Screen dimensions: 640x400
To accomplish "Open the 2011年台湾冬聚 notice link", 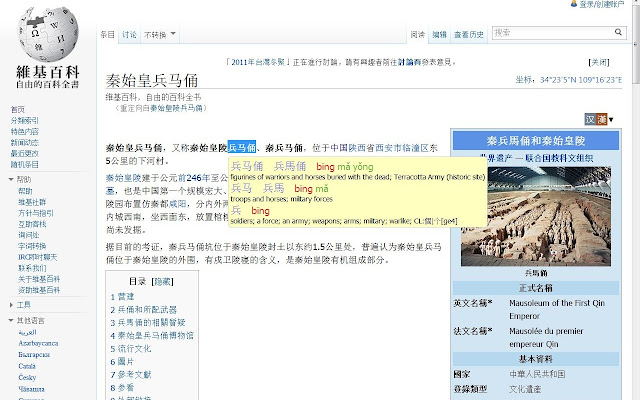I will pyautogui.click(x=258, y=62).
